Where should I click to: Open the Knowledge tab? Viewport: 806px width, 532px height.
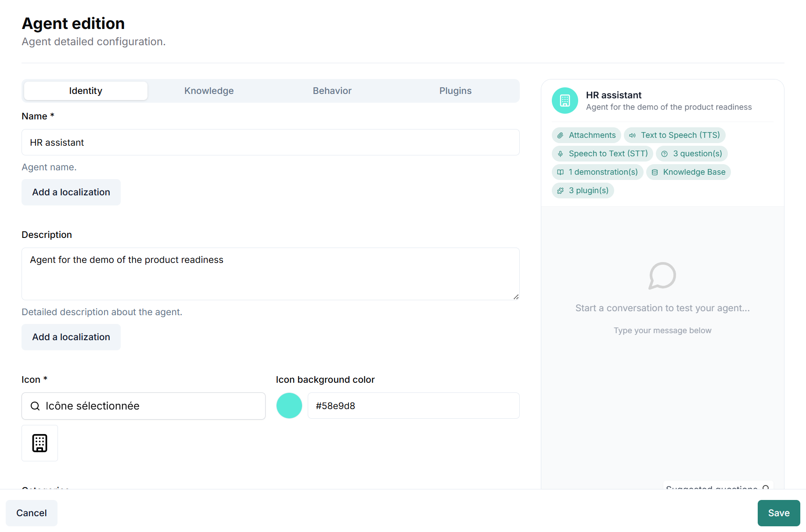click(209, 91)
